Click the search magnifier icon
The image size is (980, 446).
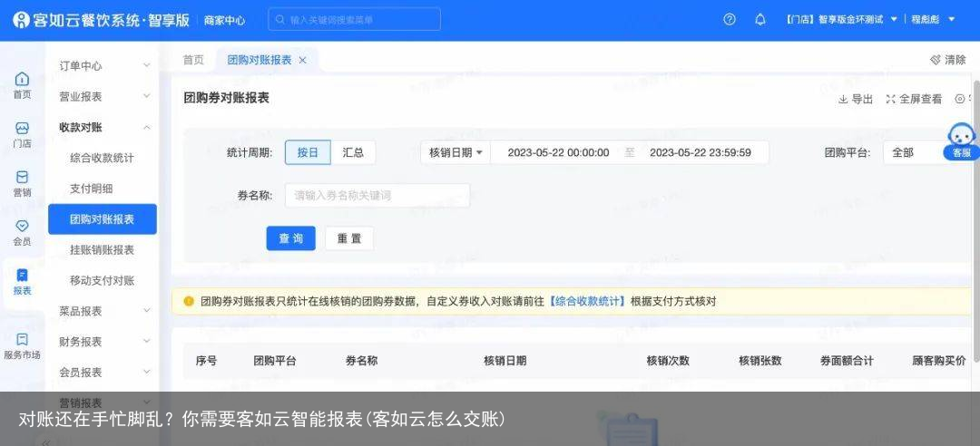point(280,20)
